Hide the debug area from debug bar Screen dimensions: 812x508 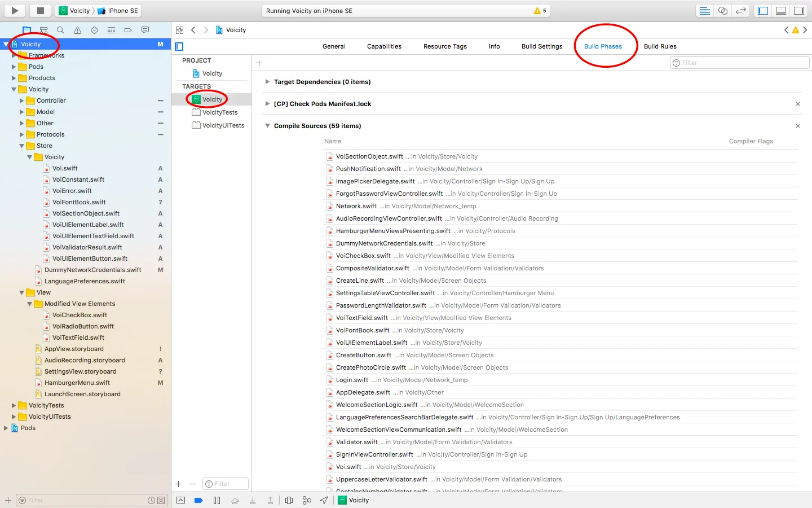click(180, 500)
